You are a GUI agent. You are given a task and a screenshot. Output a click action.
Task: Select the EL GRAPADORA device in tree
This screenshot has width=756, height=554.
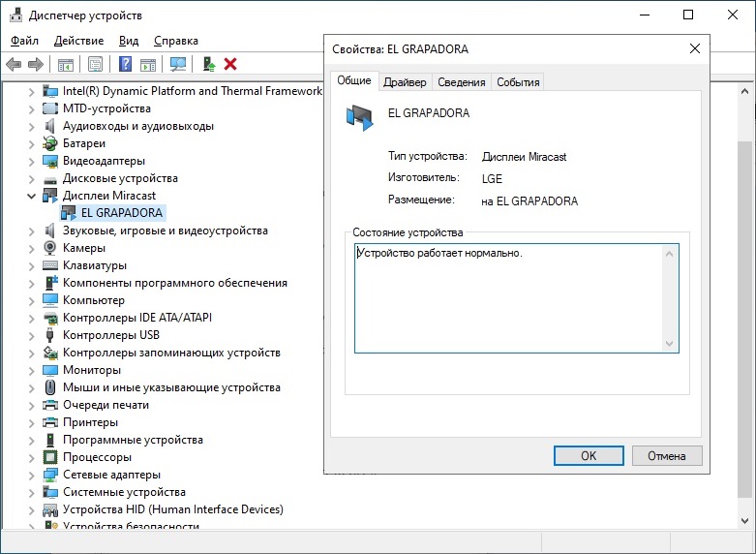122,213
